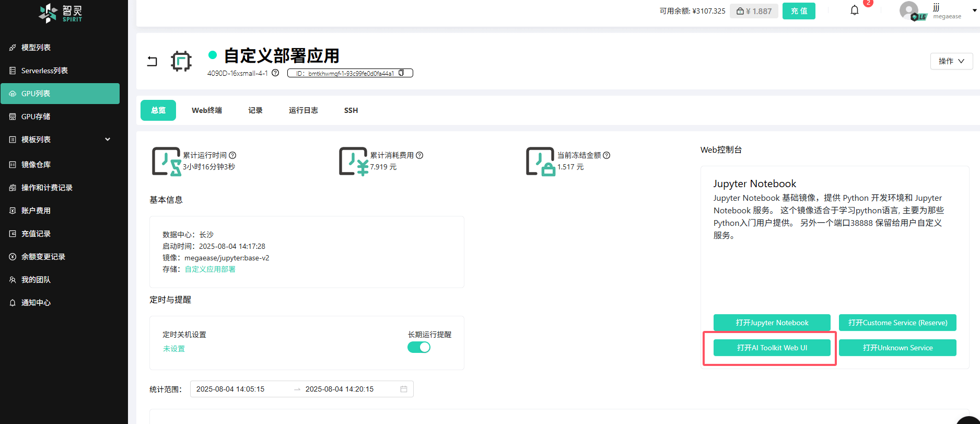The image size is (980, 424).
Task: Click the back arrow next to chip icon
Action: pyautogui.click(x=152, y=61)
